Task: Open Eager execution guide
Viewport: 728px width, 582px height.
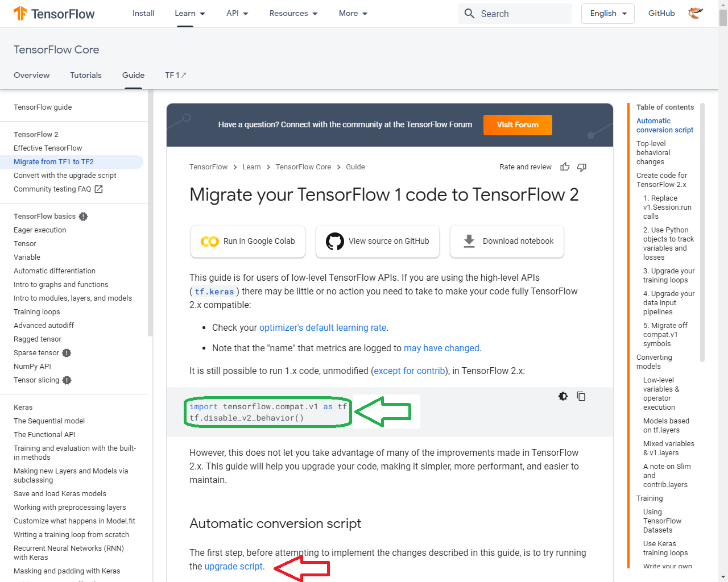Action: (x=40, y=230)
